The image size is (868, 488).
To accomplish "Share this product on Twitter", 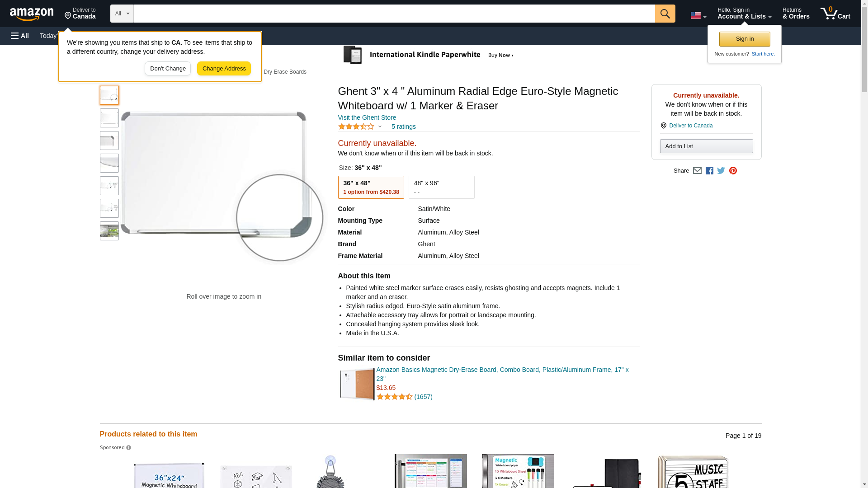I will (x=721, y=171).
